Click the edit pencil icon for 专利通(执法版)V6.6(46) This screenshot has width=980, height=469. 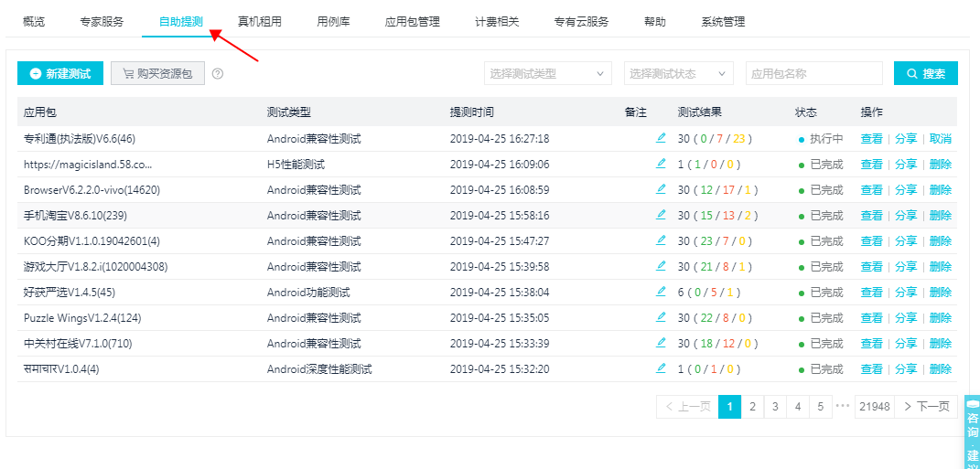coord(661,139)
